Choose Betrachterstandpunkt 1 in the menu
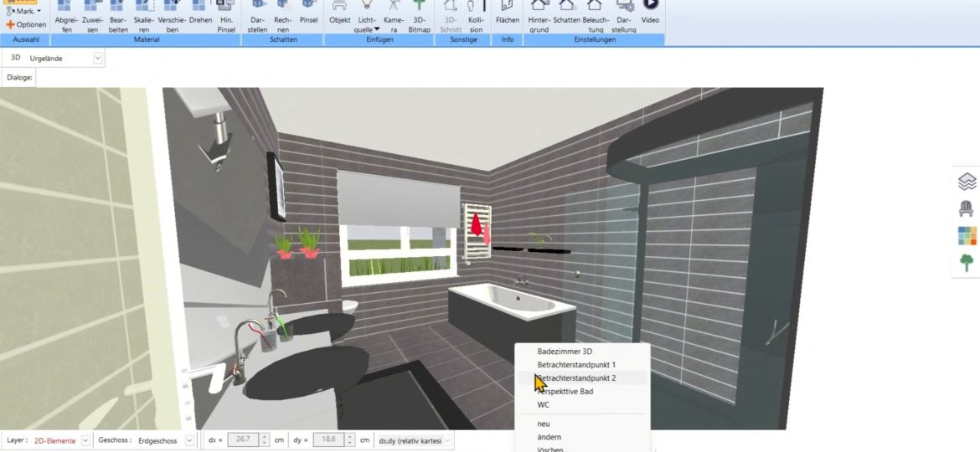This screenshot has height=452, width=980. (576, 365)
